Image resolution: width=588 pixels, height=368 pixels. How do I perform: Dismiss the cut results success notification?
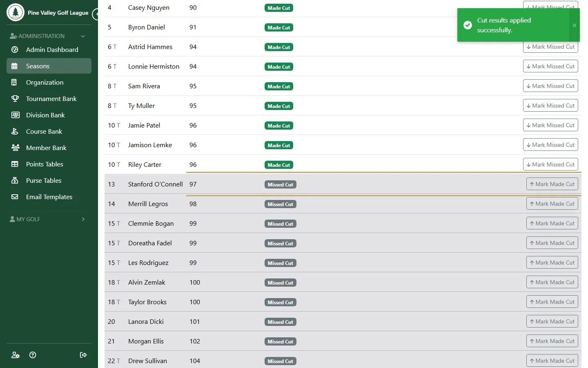575,25
